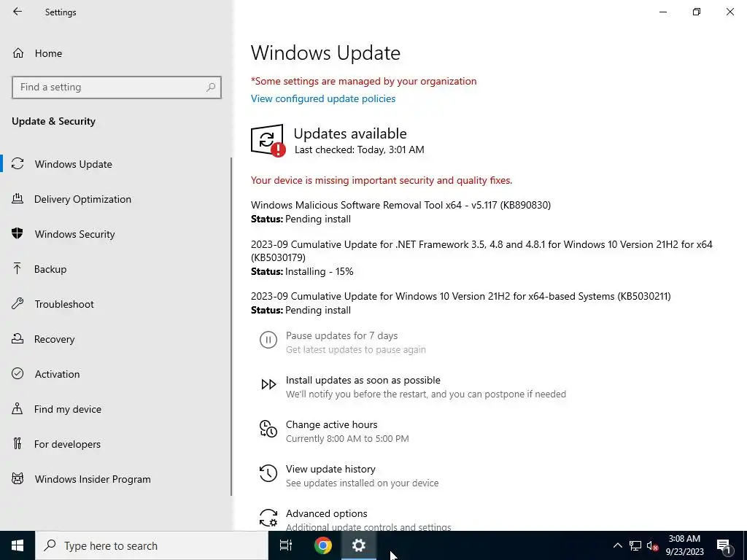Switch to the Backup settings
The width and height of the screenshot is (747, 560).
point(116,269)
